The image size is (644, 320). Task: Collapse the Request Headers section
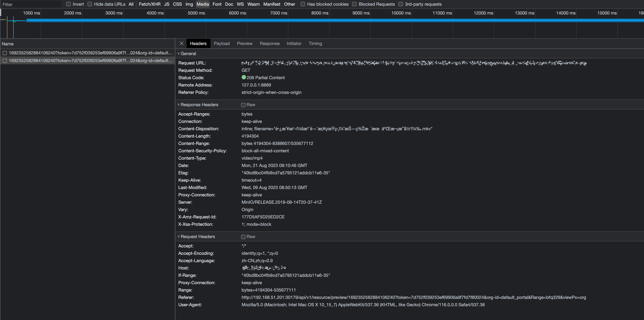click(x=179, y=237)
